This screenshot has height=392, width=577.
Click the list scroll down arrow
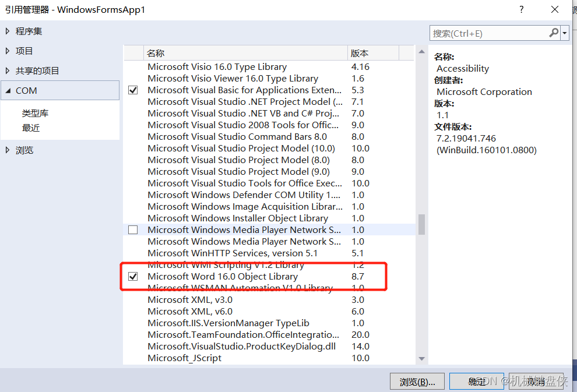pos(422,359)
